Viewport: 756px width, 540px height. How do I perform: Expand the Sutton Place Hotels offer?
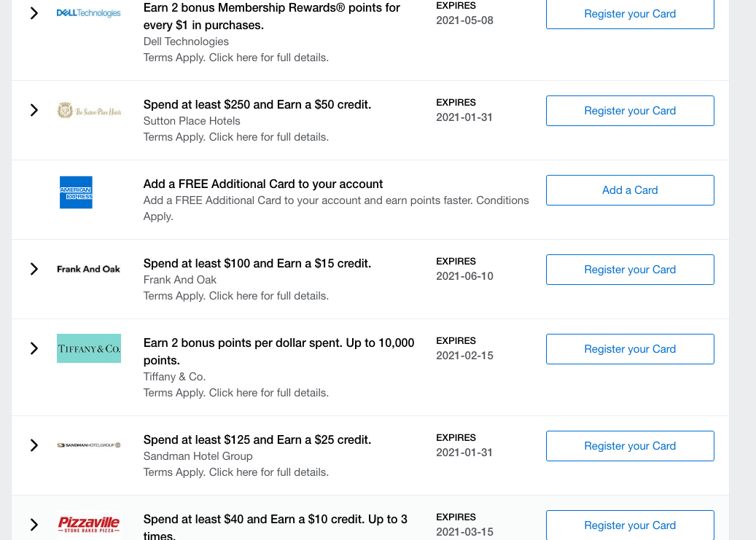34,110
